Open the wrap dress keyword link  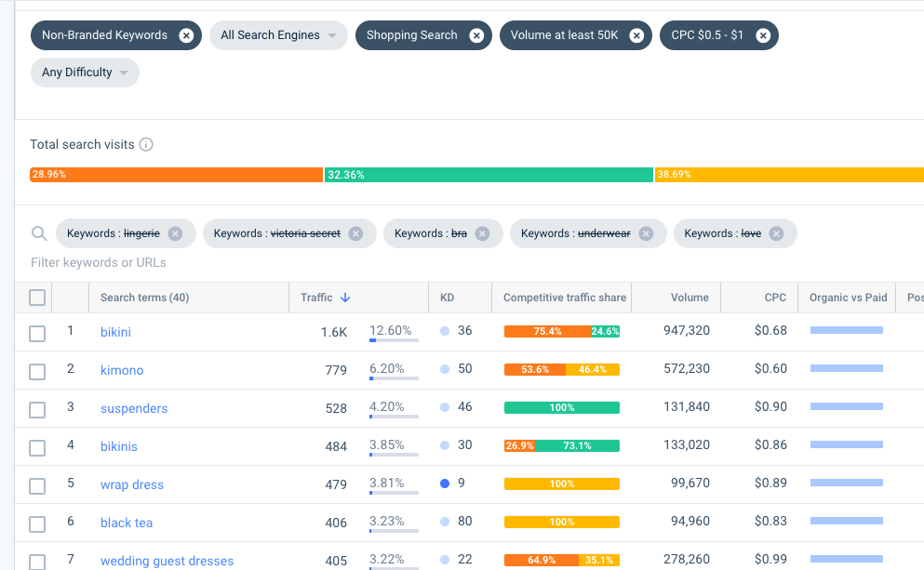pos(132,485)
